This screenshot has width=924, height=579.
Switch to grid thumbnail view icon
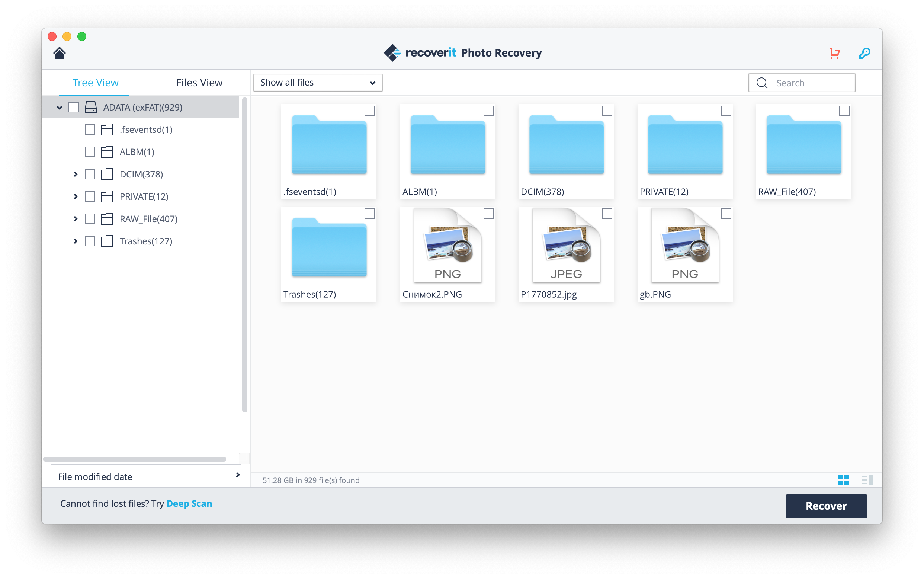click(x=843, y=480)
